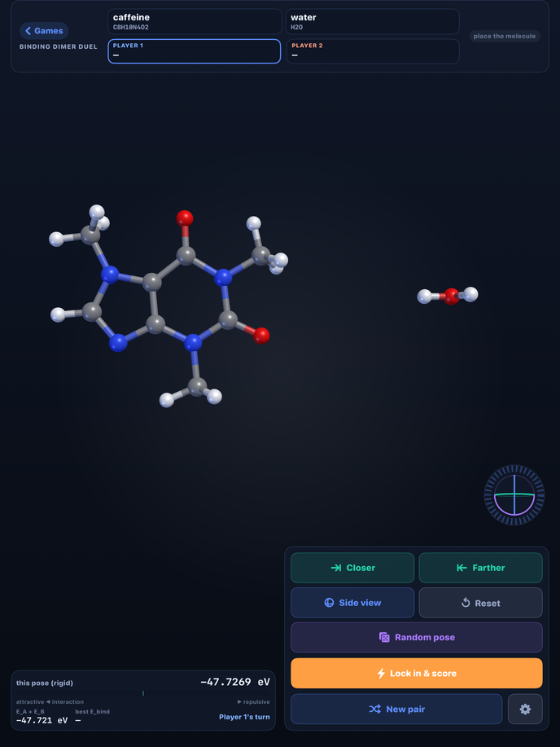Click the 'this pose (rigid)' label

45,683
